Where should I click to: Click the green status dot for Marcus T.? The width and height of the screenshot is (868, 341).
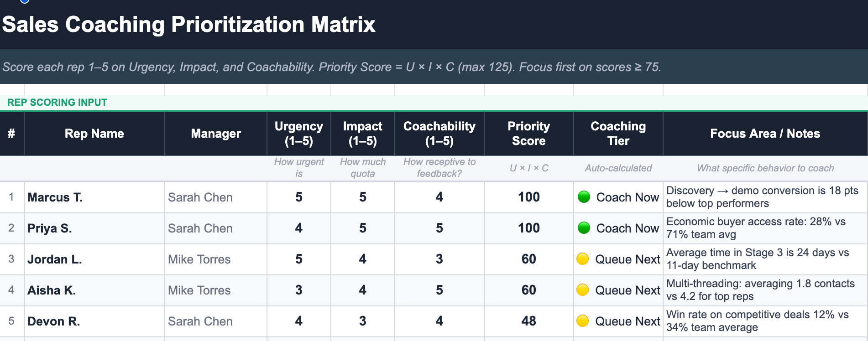(584, 197)
